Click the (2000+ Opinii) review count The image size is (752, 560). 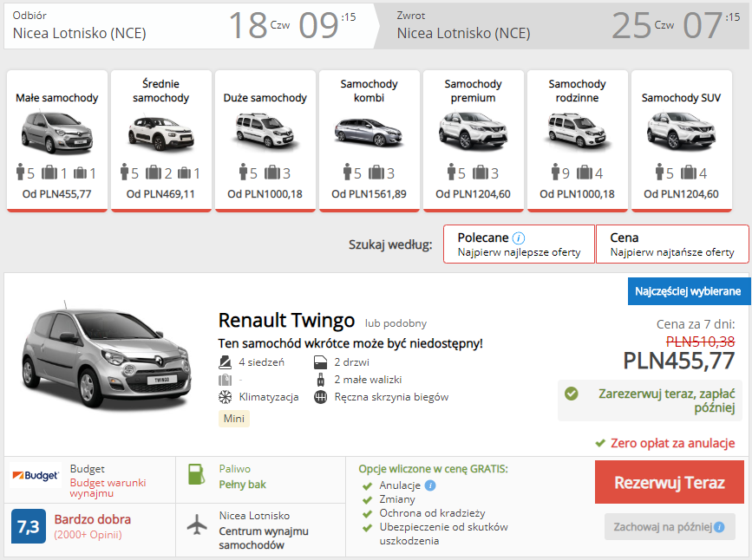88,535
